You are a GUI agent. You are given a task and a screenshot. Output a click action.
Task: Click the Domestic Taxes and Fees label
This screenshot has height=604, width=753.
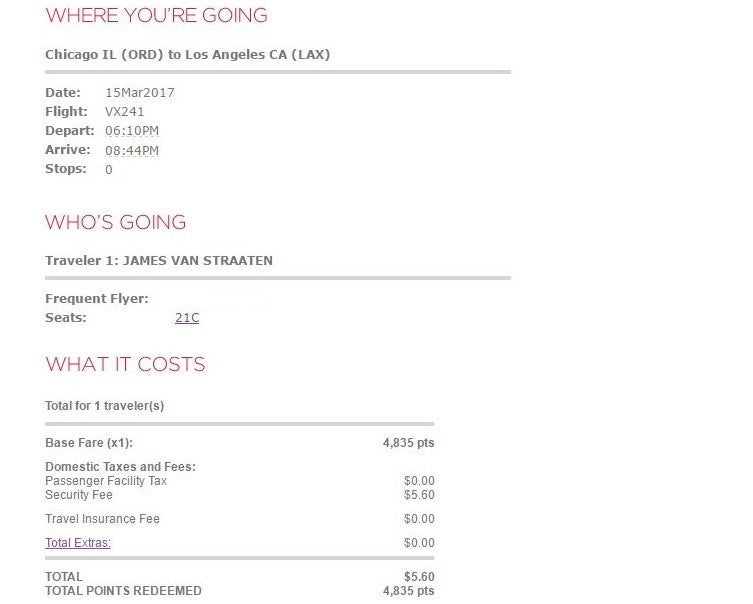pos(120,467)
